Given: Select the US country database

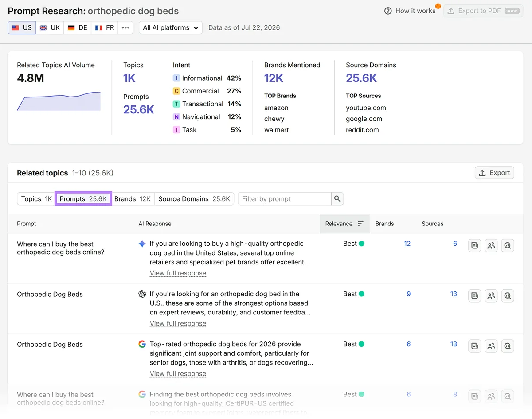Looking at the screenshot, I should [22, 27].
